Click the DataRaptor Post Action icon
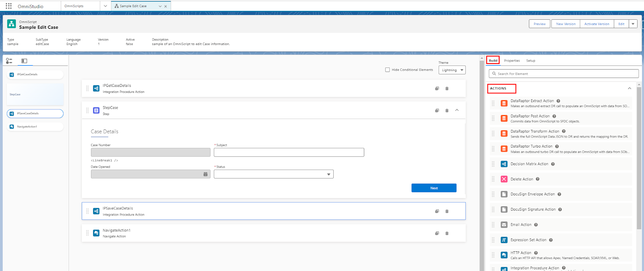Viewport: 644px width, 271px height. (x=504, y=118)
